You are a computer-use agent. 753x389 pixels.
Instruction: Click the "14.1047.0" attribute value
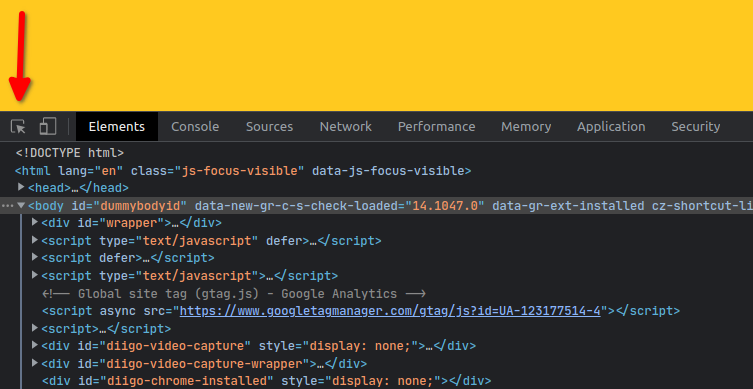[445, 206]
